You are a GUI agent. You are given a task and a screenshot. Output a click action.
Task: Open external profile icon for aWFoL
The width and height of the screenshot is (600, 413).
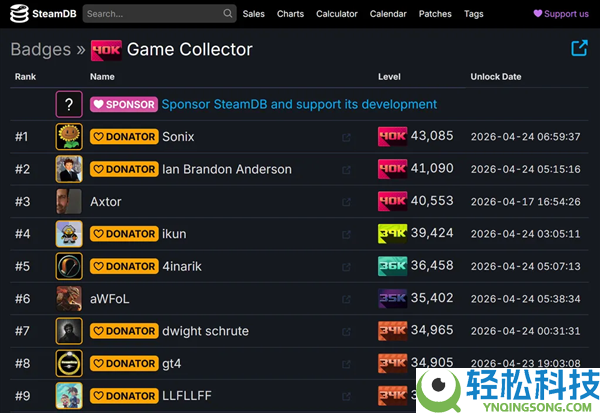(x=346, y=299)
